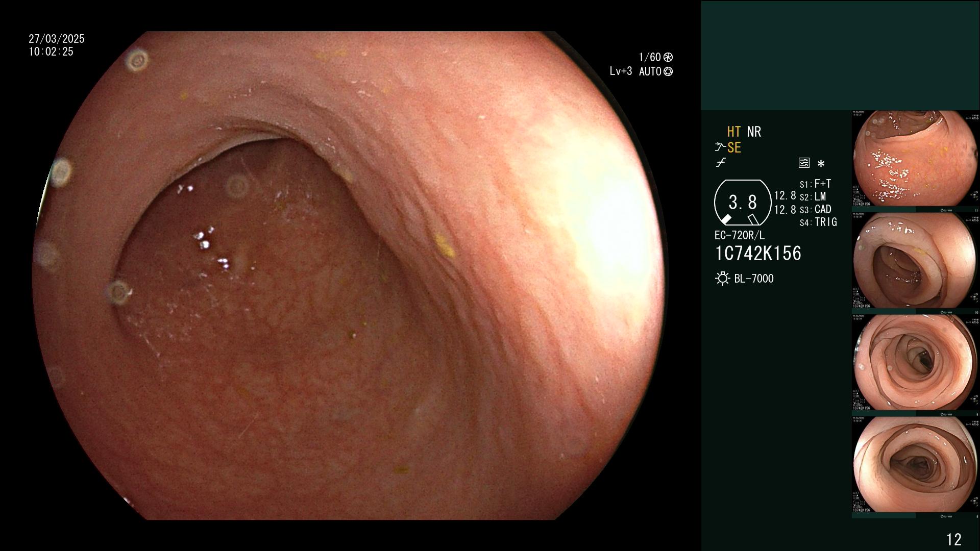
Task: Click the tone curve icon below SE
Action: pyautogui.click(x=721, y=163)
